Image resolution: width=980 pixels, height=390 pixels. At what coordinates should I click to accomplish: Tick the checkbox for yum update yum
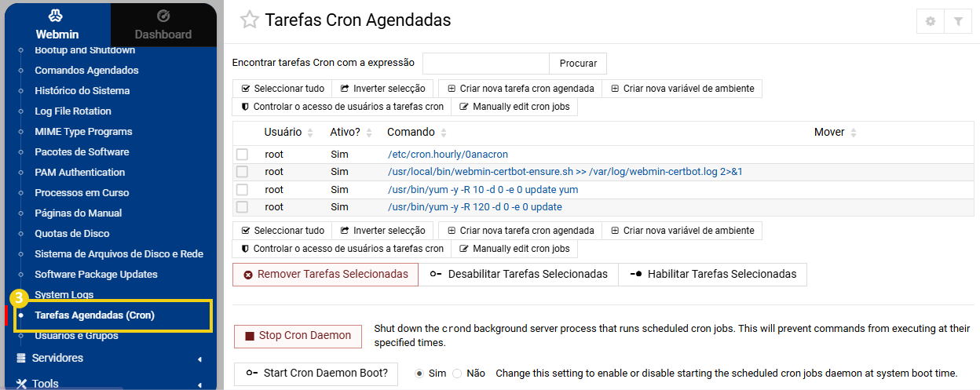click(x=243, y=190)
